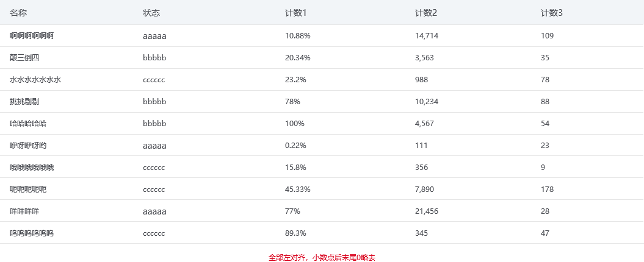The image size is (644, 262).
Task: Click the 45.33% cell for 呃呃呃呃呃
Action: [298, 189]
